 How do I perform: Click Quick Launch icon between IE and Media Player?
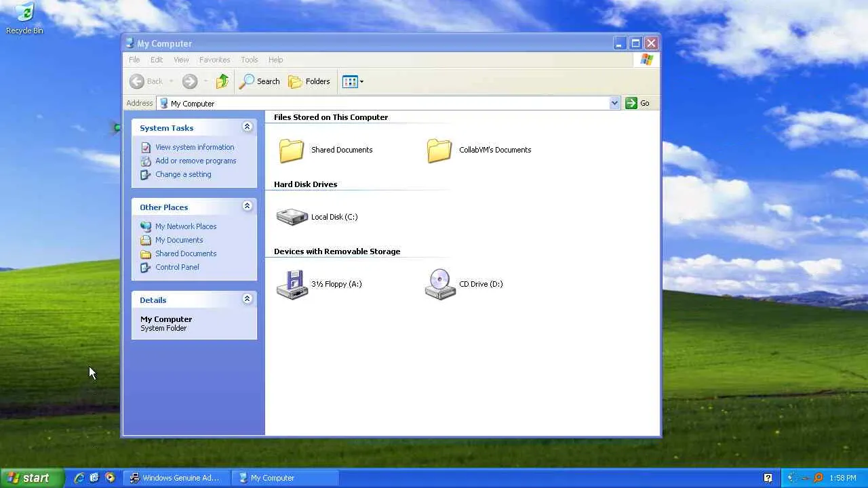[x=94, y=478]
